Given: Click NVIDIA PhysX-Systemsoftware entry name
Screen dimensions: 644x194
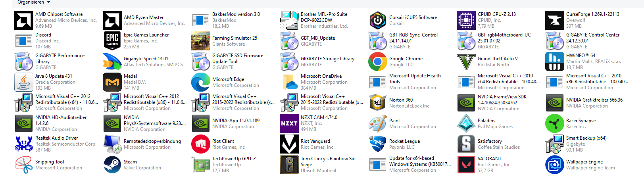Looking at the screenshot, I should (x=155, y=120).
